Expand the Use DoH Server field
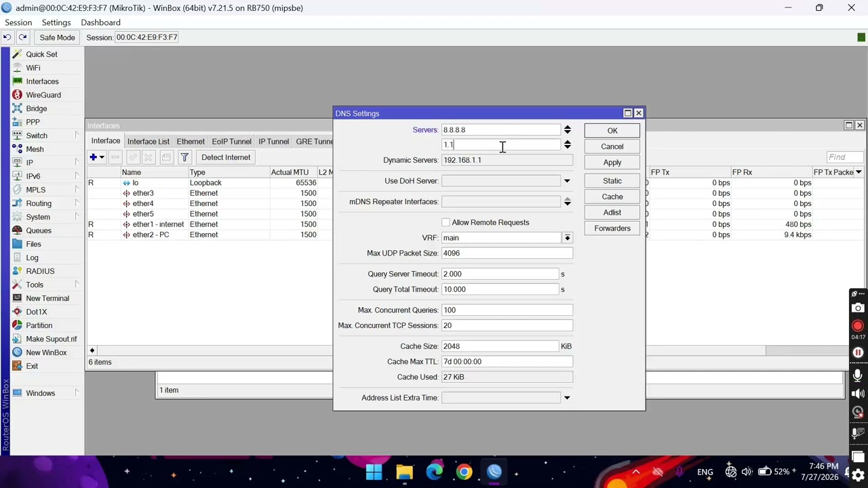 pyautogui.click(x=567, y=181)
